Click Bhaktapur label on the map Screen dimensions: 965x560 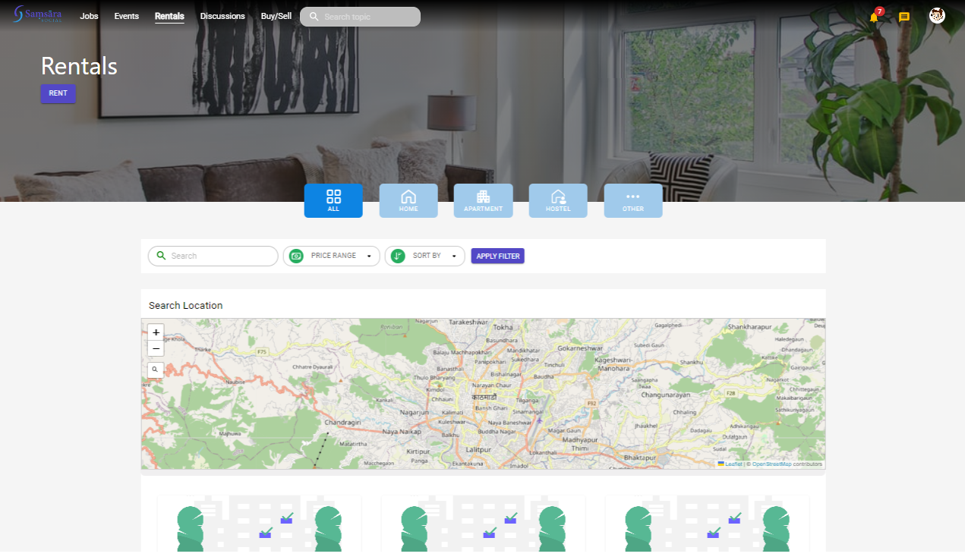[x=639, y=458]
